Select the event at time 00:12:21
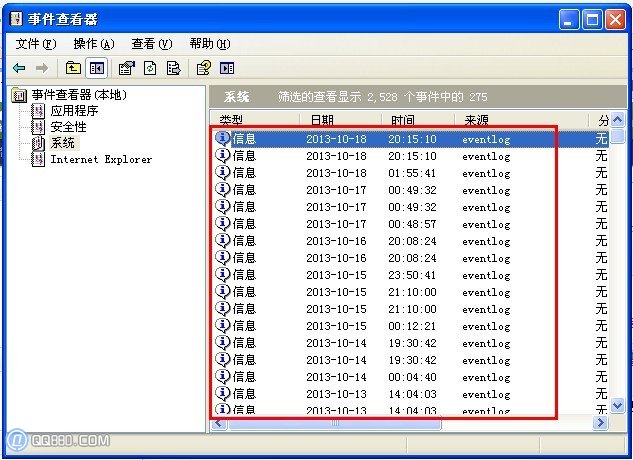The image size is (633, 460). pyautogui.click(x=409, y=326)
